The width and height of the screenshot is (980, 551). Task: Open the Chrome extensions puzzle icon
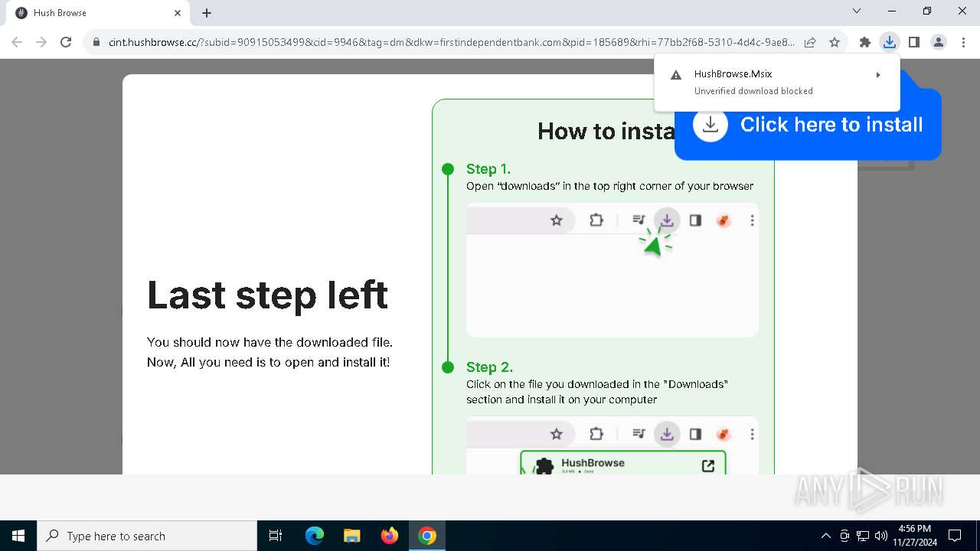(x=865, y=42)
